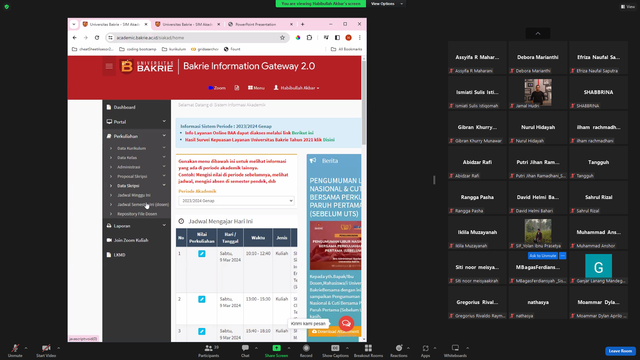Open Zoom Apps
This screenshot has width=640, height=360.
click(425, 350)
